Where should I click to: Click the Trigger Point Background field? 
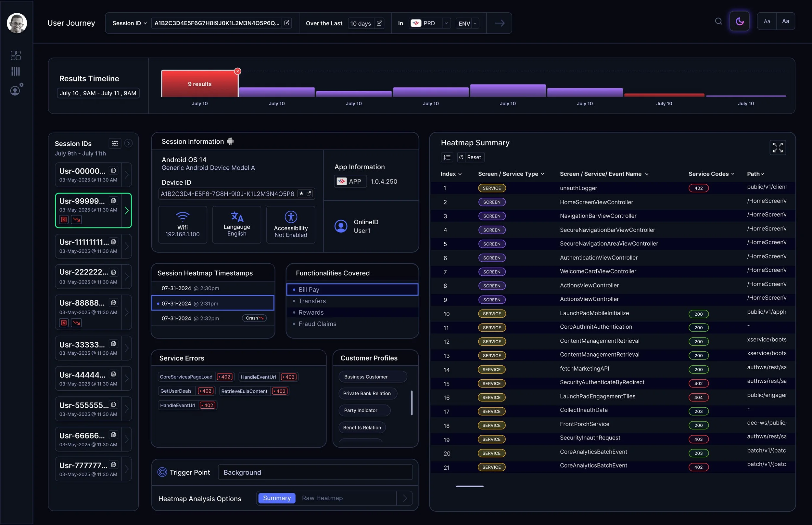[315, 472]
